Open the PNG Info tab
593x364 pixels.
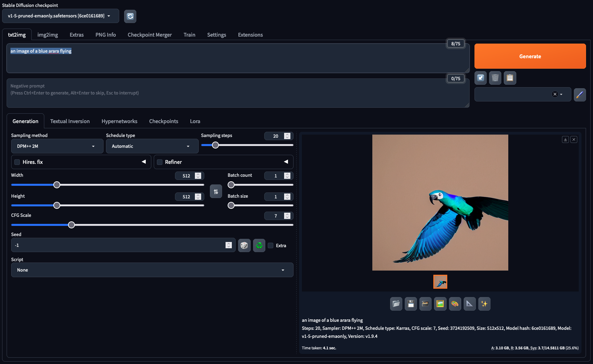click(x=106, y=35)
